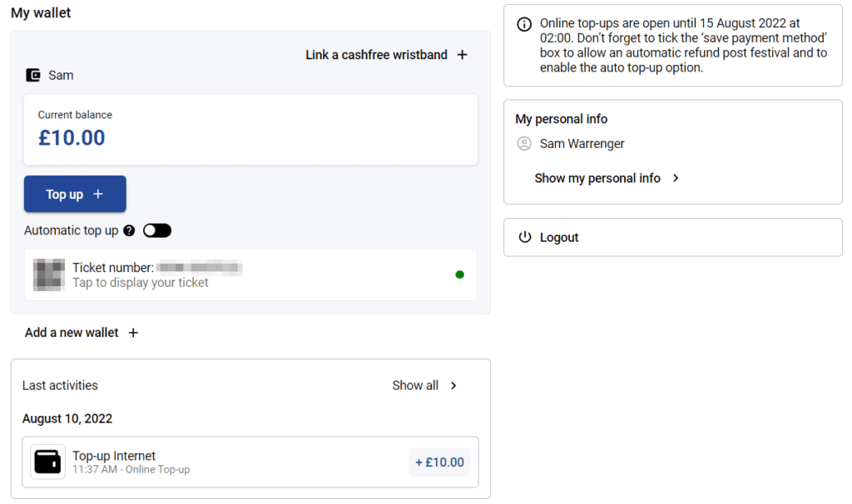
Task: Click the power icon next to Logout
Action: pos(524,237)
